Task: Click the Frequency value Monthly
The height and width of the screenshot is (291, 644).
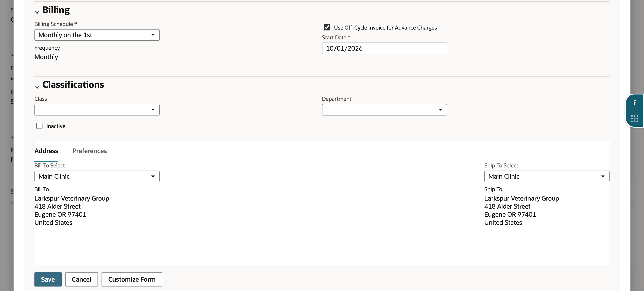Action: (46, 57)
